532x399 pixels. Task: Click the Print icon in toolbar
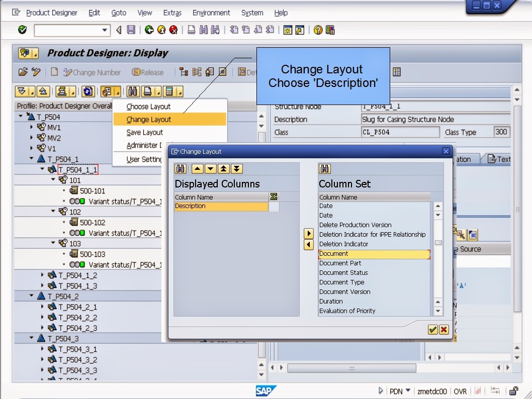192,30
